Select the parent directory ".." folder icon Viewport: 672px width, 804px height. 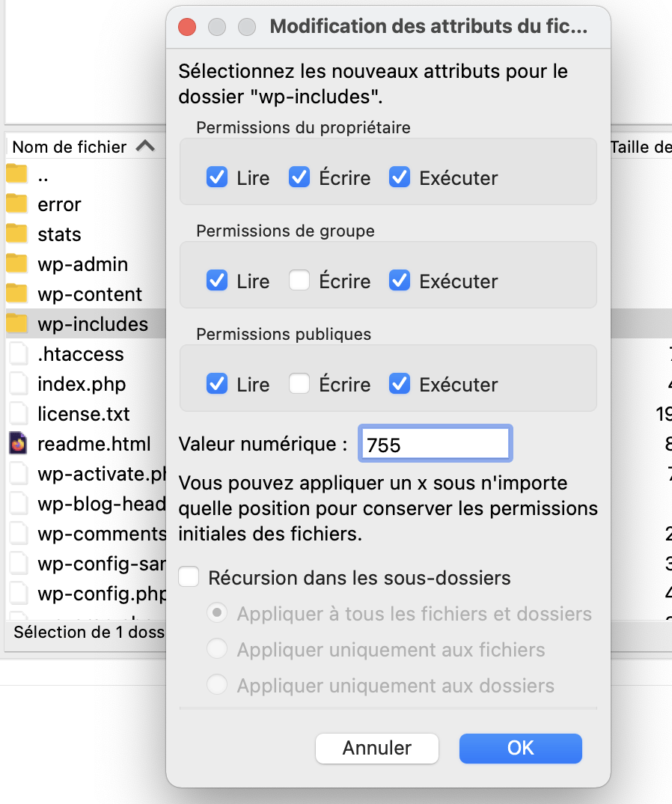16,174
